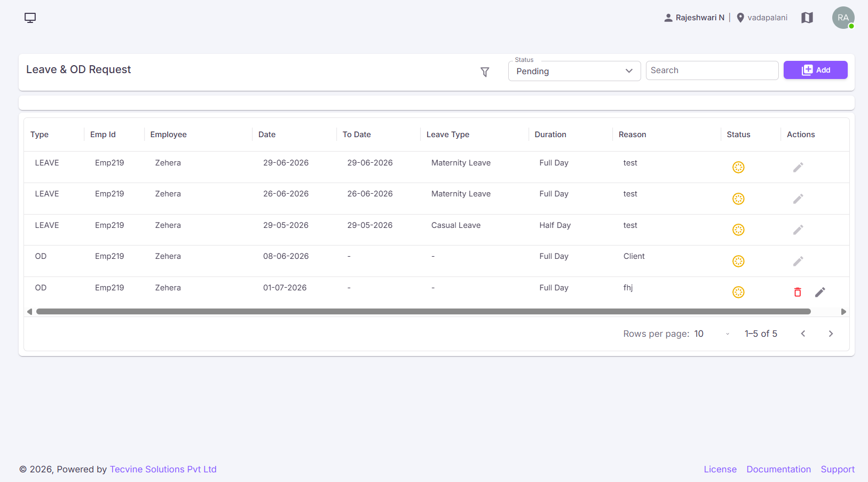Sort by To Date column header
Viewport: 868px width, 482px height.
(357, 135)
